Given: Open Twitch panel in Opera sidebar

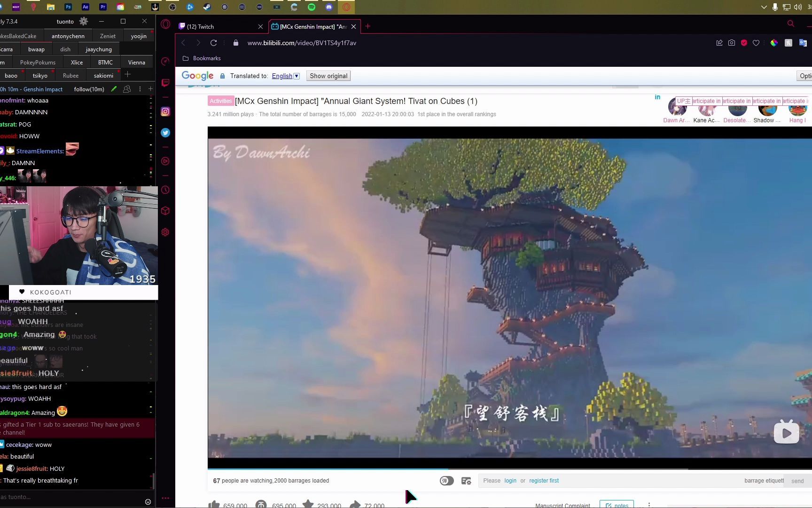Looking at the screenshot, I should (x=165, y=83).
